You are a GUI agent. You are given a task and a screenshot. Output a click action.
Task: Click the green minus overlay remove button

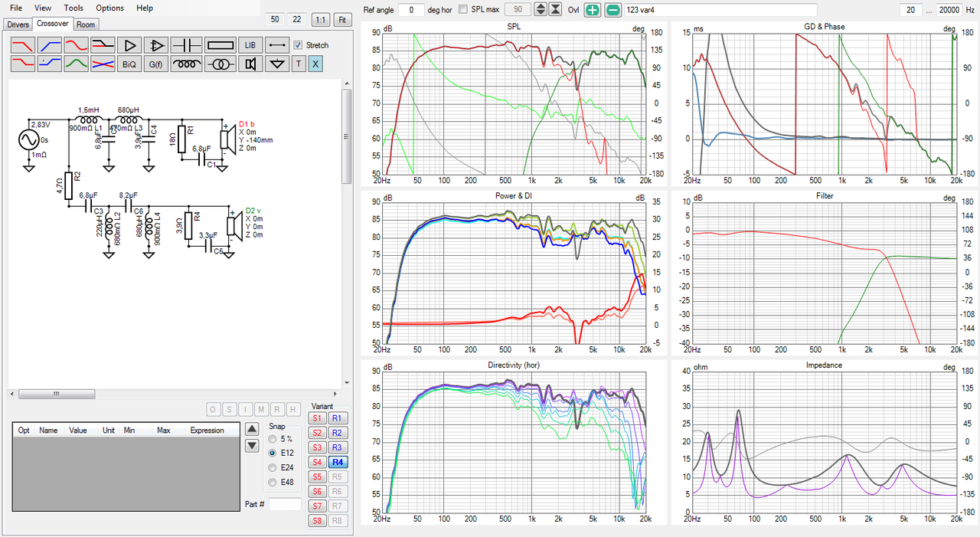click(x=613, y=9)
